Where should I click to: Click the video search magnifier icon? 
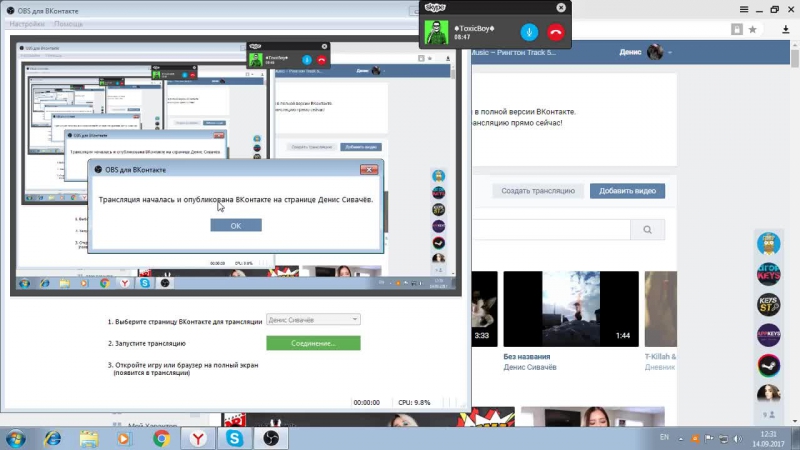click(x=647, y=230)
